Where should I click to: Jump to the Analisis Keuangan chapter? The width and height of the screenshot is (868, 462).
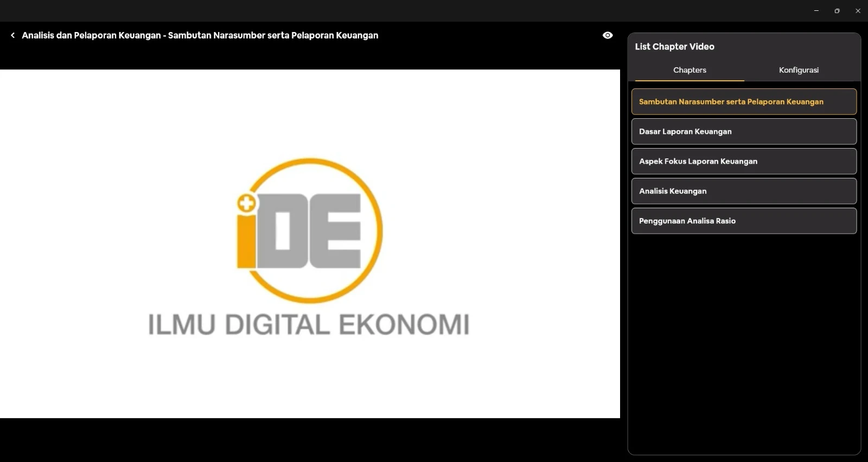tap(744, 191)
